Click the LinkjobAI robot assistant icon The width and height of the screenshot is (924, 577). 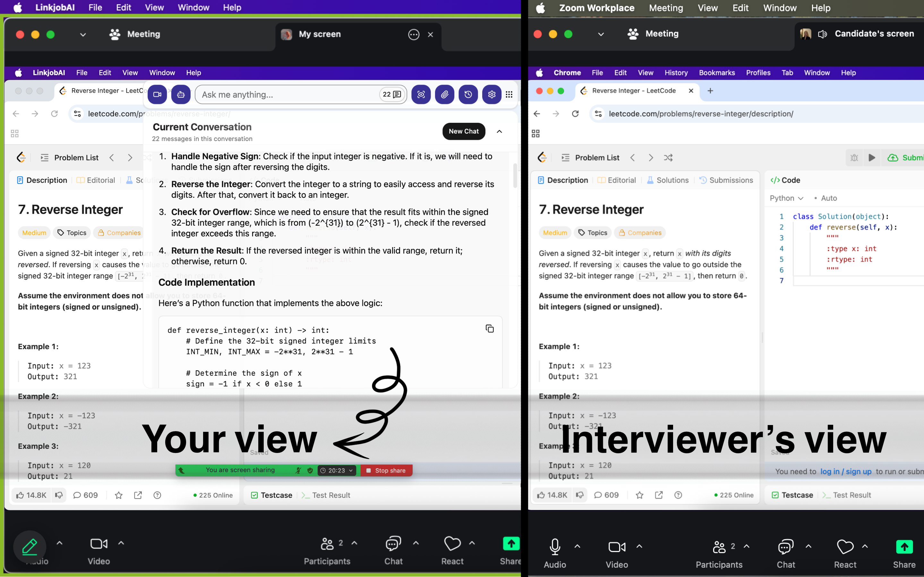(x=181, y=94)
